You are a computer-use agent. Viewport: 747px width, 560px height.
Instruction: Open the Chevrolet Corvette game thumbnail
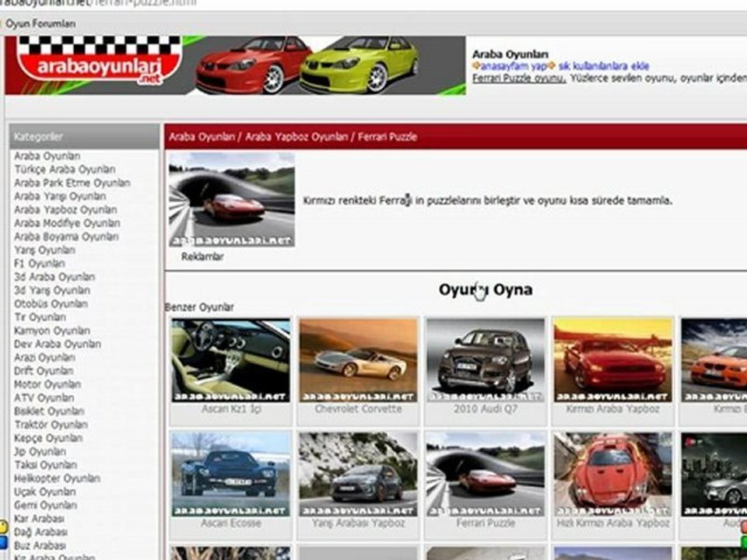(358, 360)
